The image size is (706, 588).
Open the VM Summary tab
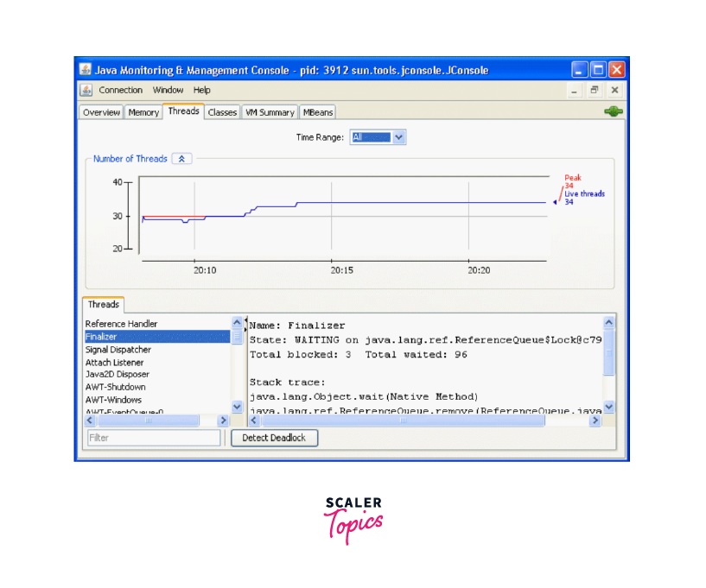click(269, 112)
